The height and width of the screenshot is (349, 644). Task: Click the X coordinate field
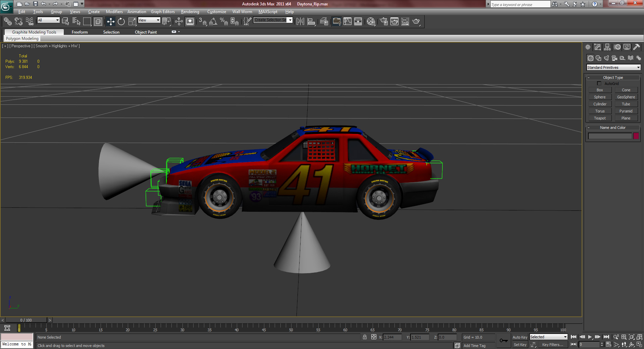(x=392, y=337)
